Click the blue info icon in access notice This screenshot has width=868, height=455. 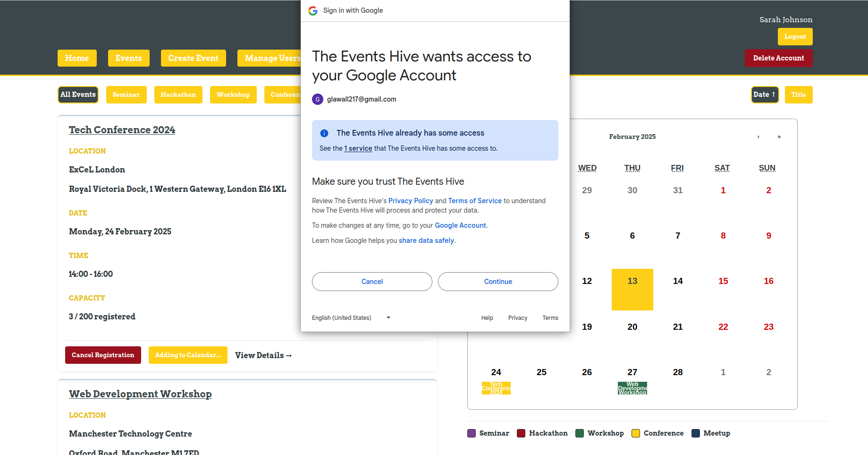(x=324, y=133)
